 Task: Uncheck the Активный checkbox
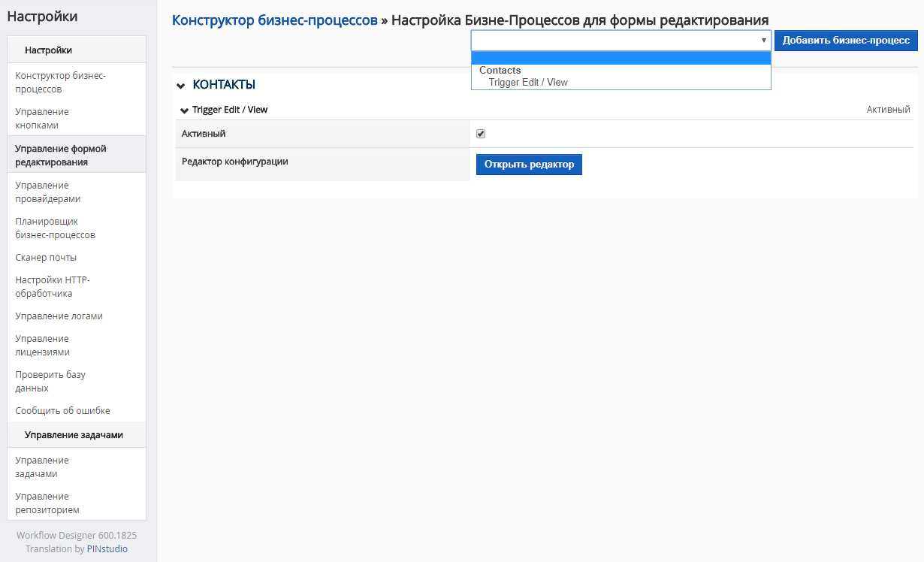tap(481, 134)
